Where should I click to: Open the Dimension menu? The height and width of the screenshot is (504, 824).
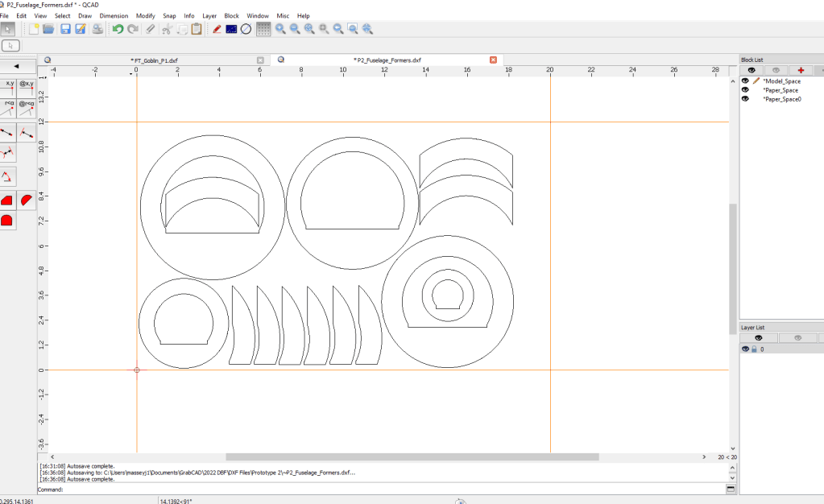tap(114, 16)
